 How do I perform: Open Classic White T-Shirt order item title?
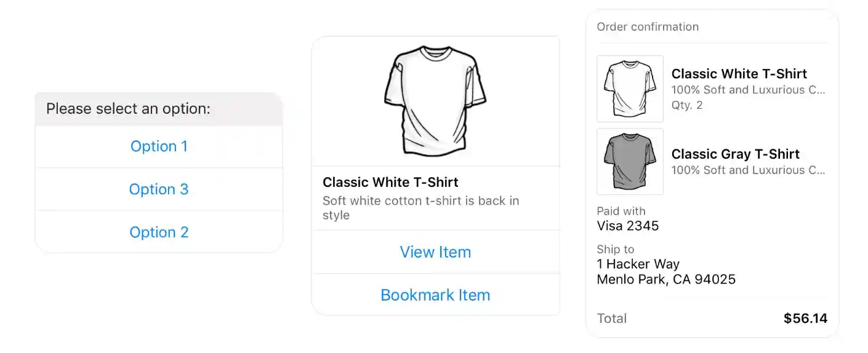point(739,74)
